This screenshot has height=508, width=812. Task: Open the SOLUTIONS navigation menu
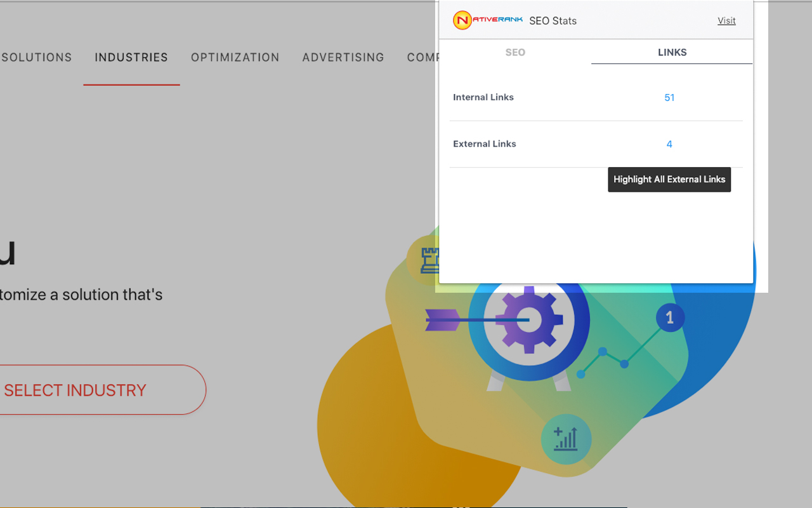(37, 57)
